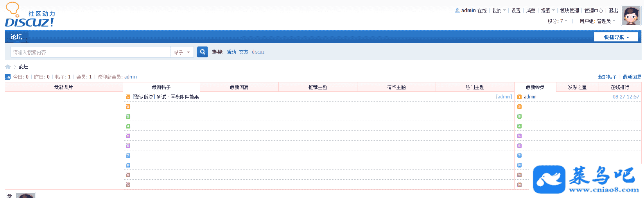The height and width of the screenshot is (198, 644).
Task: Expand the 用户组: 管理员 dropdown
Action: tap(597, 21)
